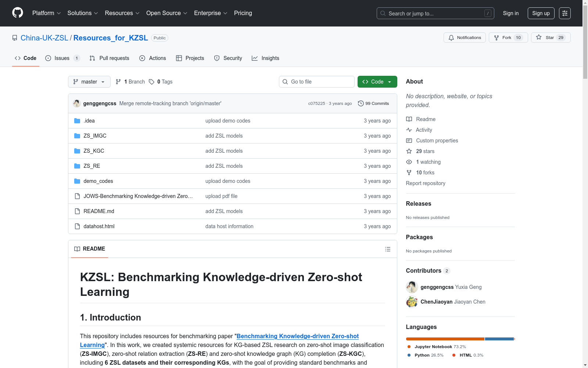The width and height of the screenshot is (588, 368).
Task: Click Report repository link
Action: click(426, 183)
